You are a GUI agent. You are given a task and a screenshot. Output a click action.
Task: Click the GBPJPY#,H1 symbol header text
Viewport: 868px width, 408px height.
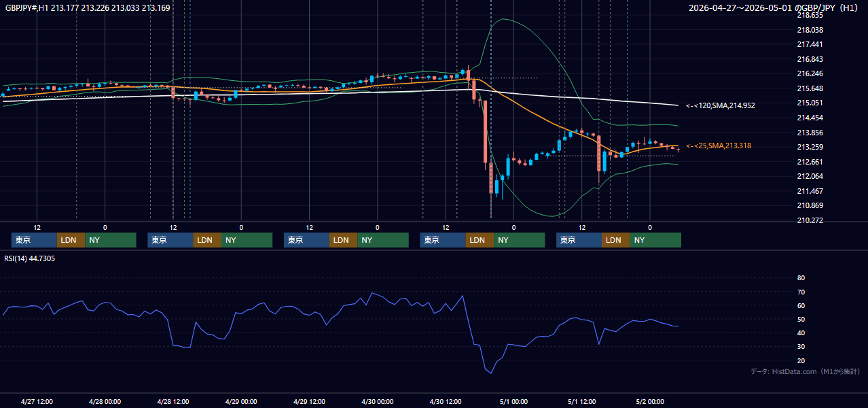pos(86,7)
